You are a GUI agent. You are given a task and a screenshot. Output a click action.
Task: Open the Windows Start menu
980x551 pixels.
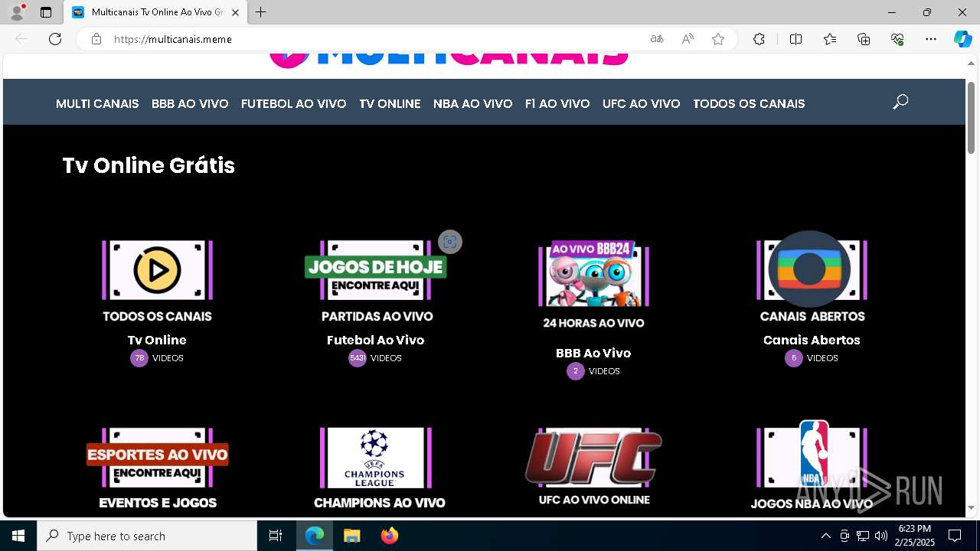18,536
